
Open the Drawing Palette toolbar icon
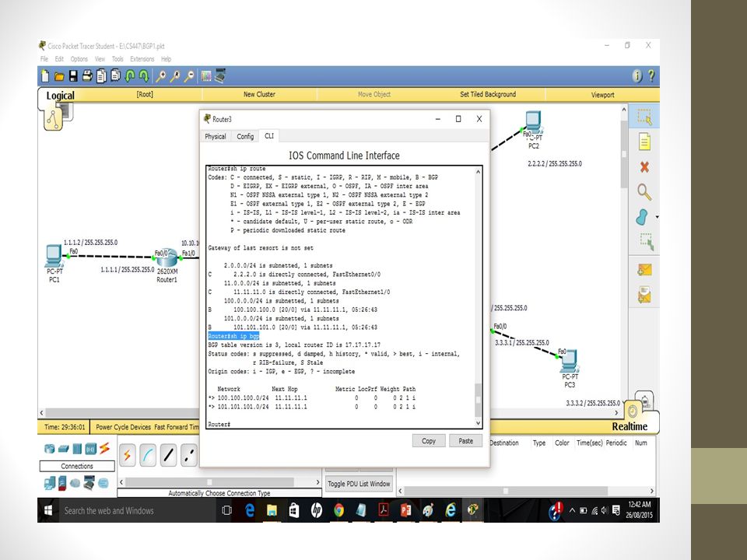tap(206, 76)
